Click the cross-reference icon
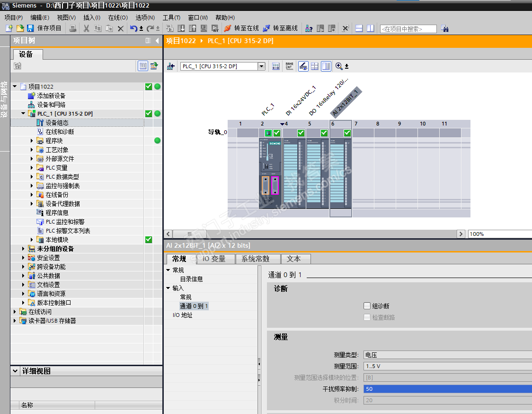The height and width of the screenshot is (414, 532). (x=345, y=28)
